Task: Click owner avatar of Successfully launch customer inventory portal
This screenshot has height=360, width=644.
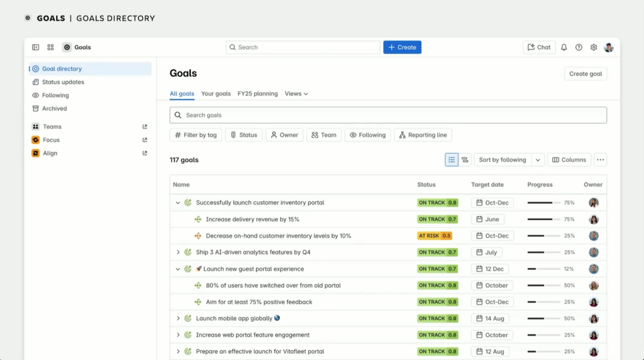Action: [x=593, y=203]
